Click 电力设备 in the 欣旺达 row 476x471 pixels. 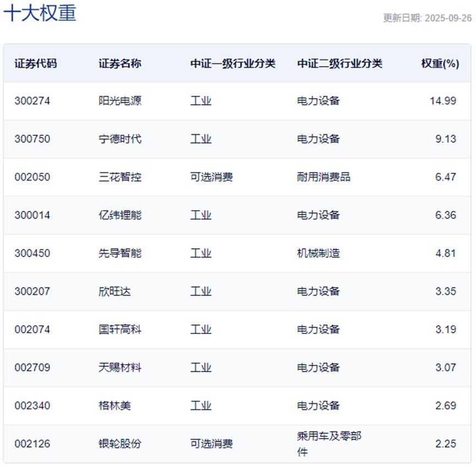point(319,291)
